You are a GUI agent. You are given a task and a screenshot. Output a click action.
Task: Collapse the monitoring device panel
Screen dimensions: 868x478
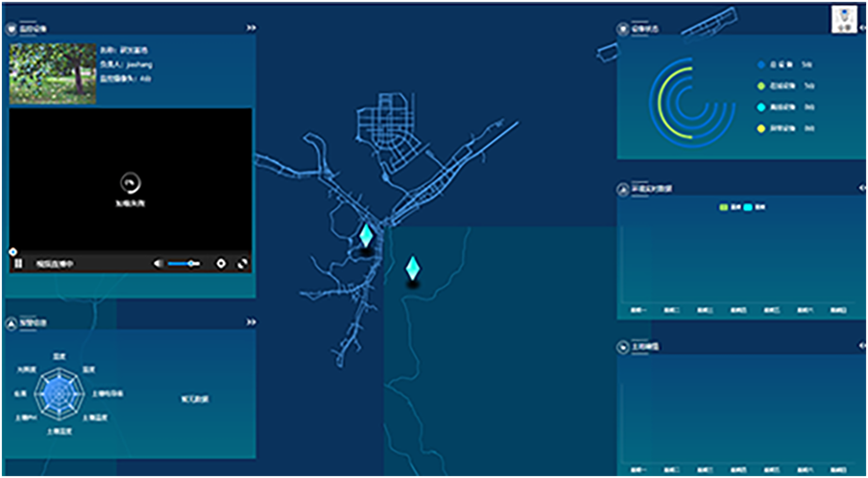[252, 29]
